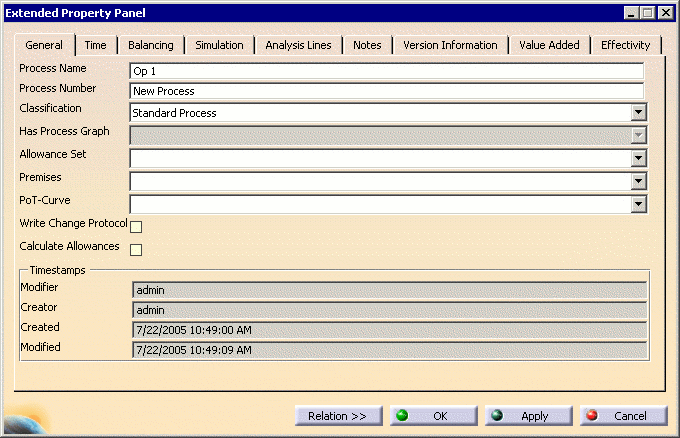Enable the Write Change Protocol checkbox

click(136, 227)
